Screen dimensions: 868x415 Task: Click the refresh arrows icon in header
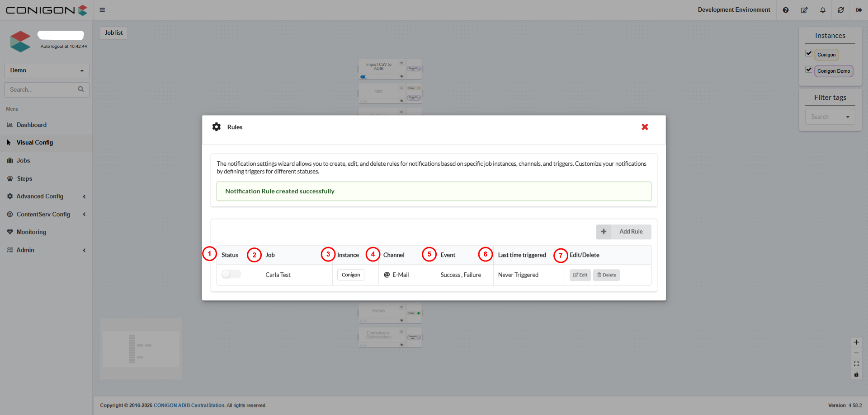(x=841, y=10)
